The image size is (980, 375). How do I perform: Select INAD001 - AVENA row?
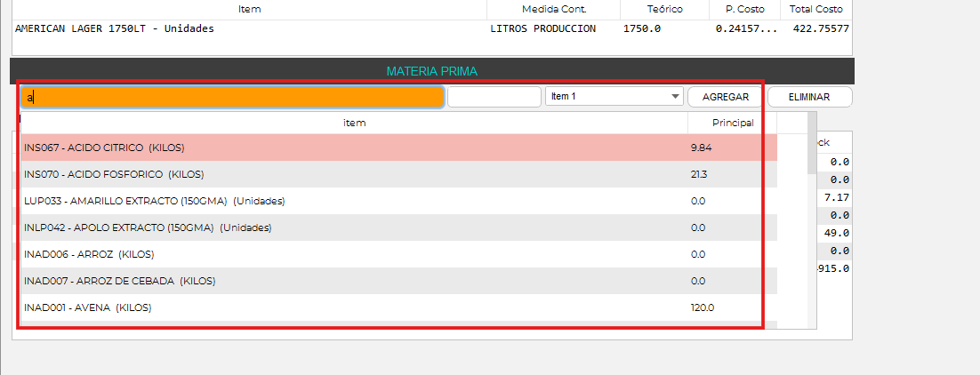(x=356, y=307)
